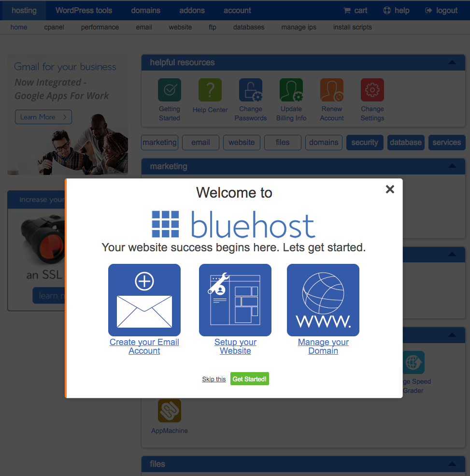The height and width of the screenshot is (476, 470).
Task: Select the files category tab
Action: 283,143
